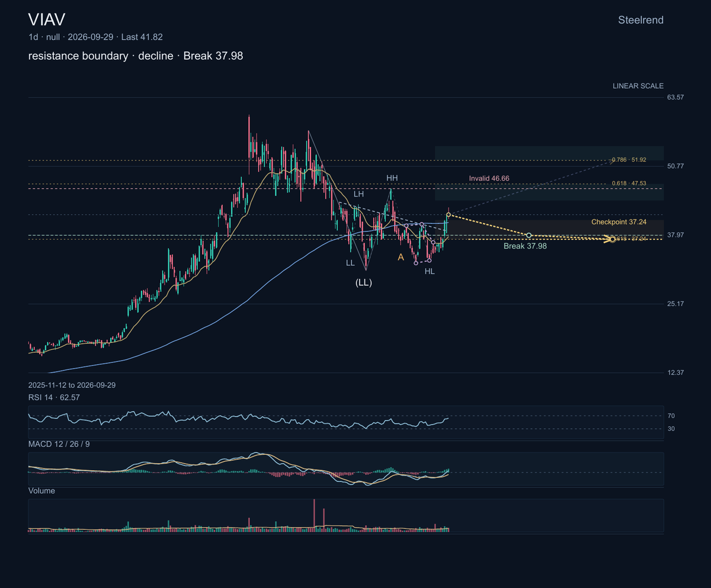Click the RSI 30 level label
Screen dimensions: 711x588
point(671,429)
